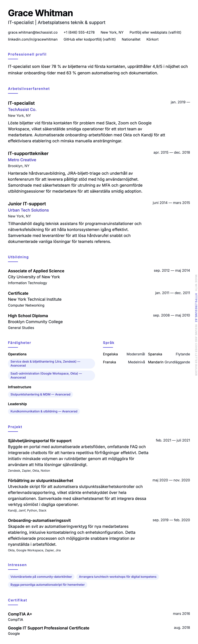Viewport: 198px width, 644px height.
Task: Click the GitHub eller kodportfölj placeholder
Action: (89, 39)
